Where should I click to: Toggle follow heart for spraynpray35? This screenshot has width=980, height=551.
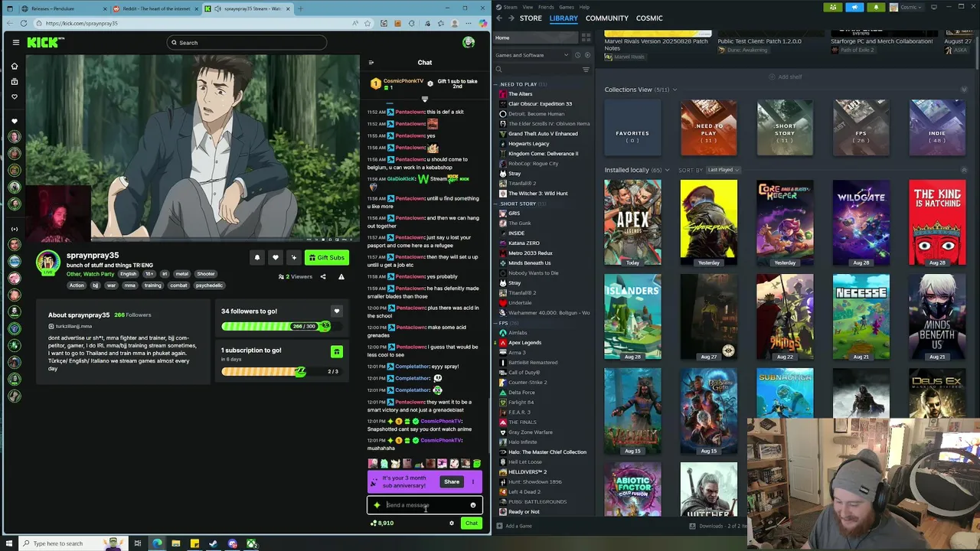click(276, 258)
